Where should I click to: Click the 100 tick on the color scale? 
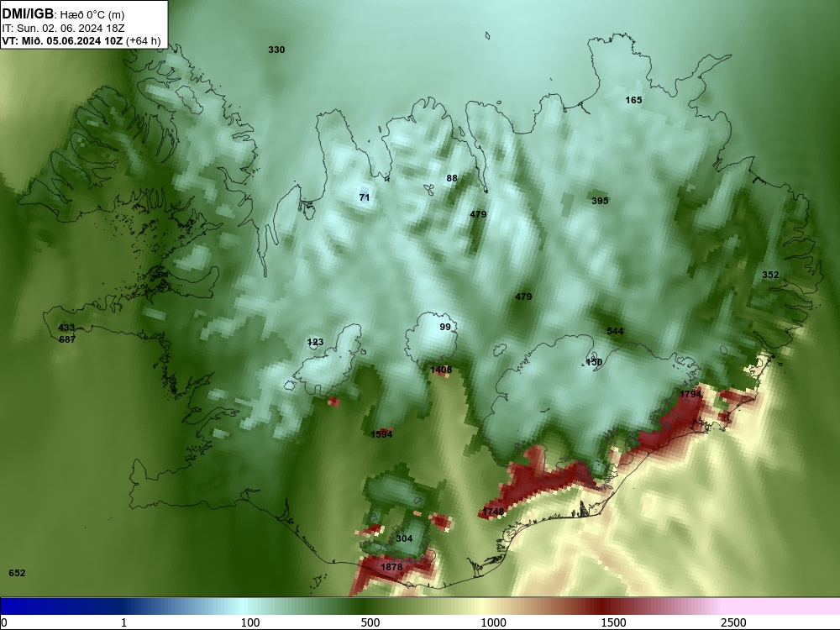click(x=250, y=622)
